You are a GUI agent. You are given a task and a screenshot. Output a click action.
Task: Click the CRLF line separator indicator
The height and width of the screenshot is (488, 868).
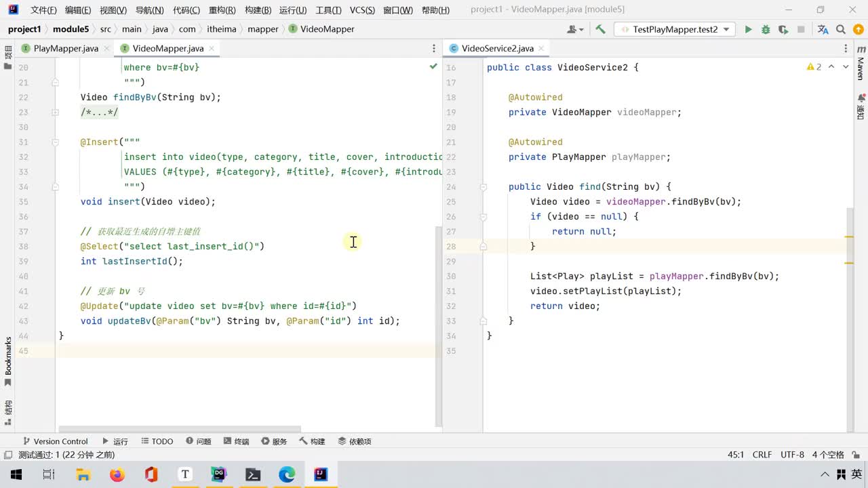tap(762, 455)
